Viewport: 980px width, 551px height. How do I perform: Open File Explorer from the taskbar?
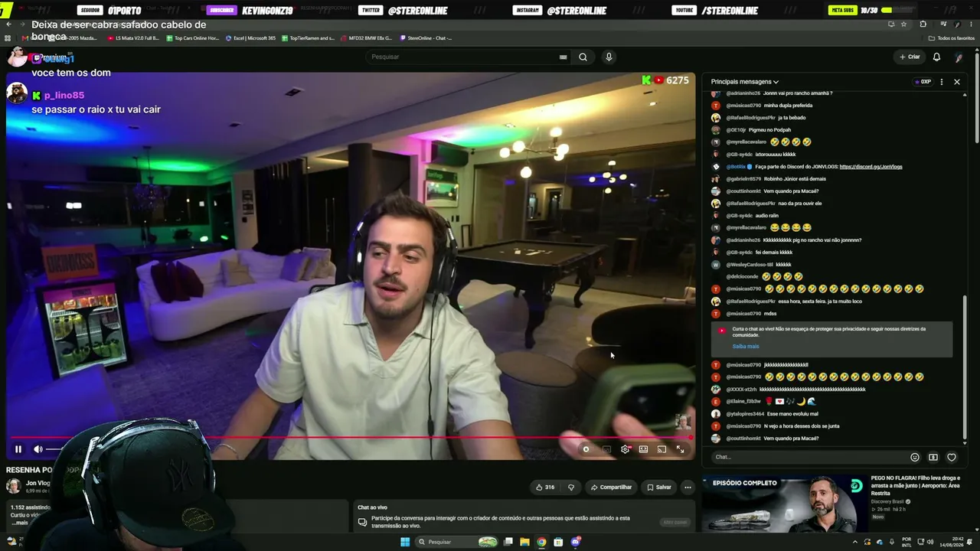(x=524, y=542)
